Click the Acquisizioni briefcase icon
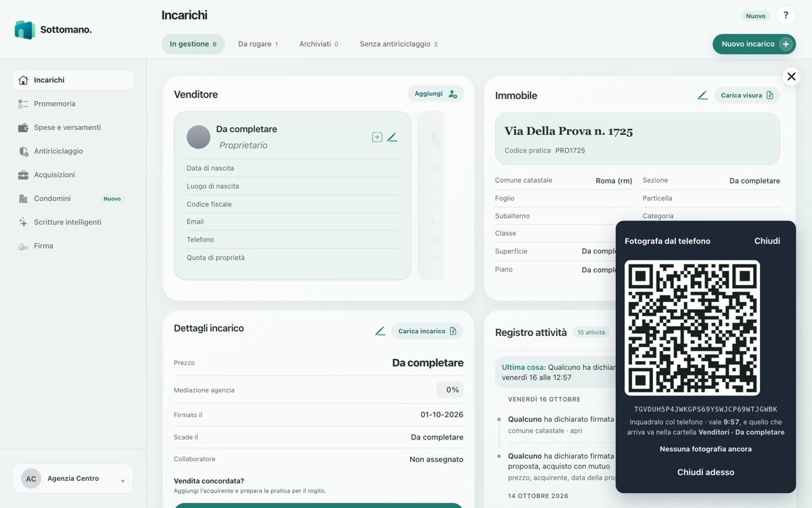The width and height of the screenshot is (812, 508). [x=23, y=175]
